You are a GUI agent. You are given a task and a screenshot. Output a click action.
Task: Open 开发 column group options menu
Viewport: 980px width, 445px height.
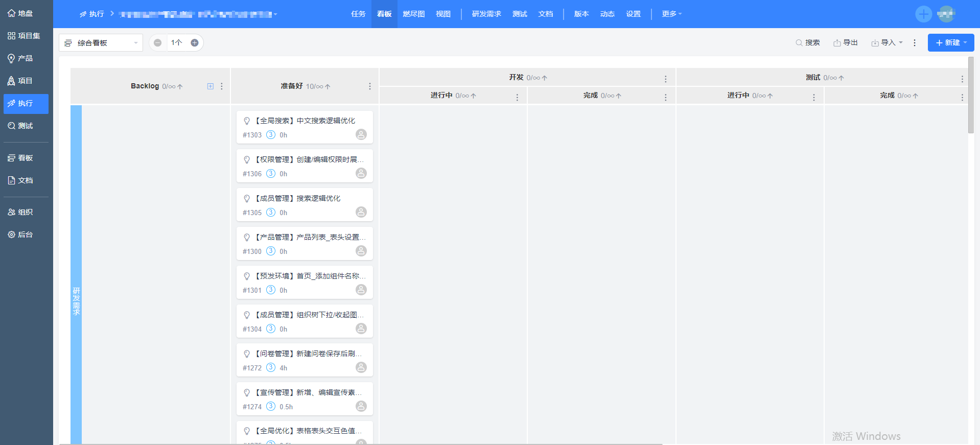click(x=665, y=79)
